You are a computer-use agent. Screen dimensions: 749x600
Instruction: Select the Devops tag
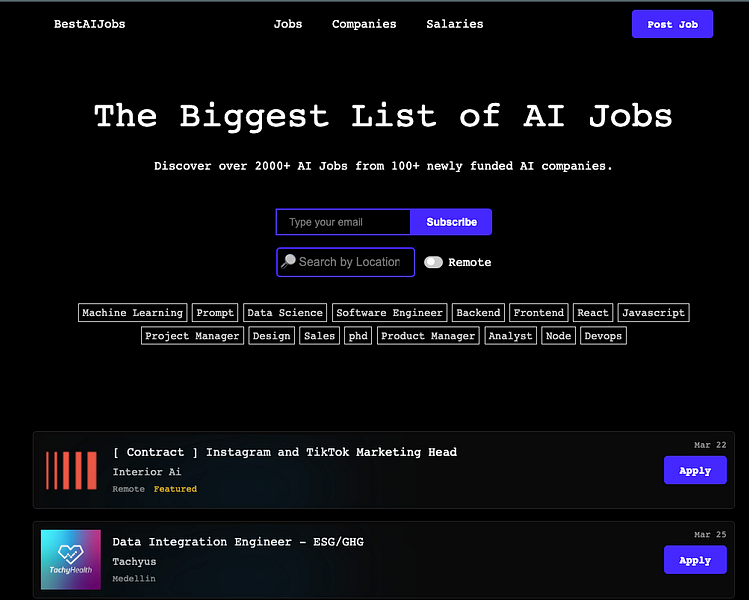(x=603, y=335)
